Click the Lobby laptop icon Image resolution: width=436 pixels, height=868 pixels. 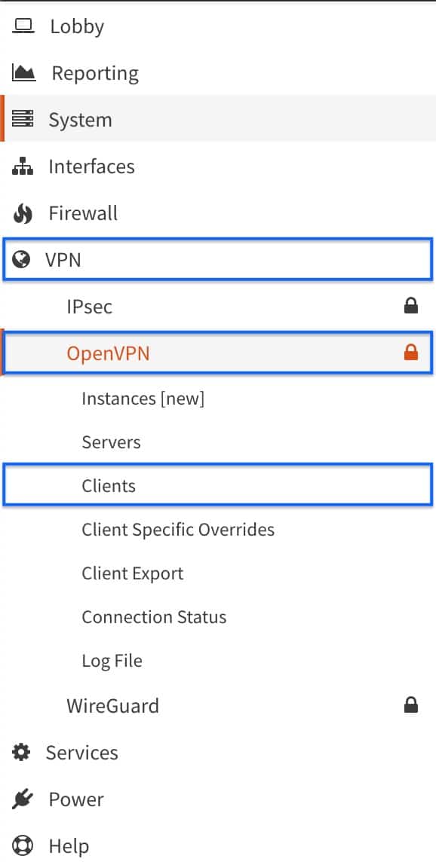pos(23,26)
